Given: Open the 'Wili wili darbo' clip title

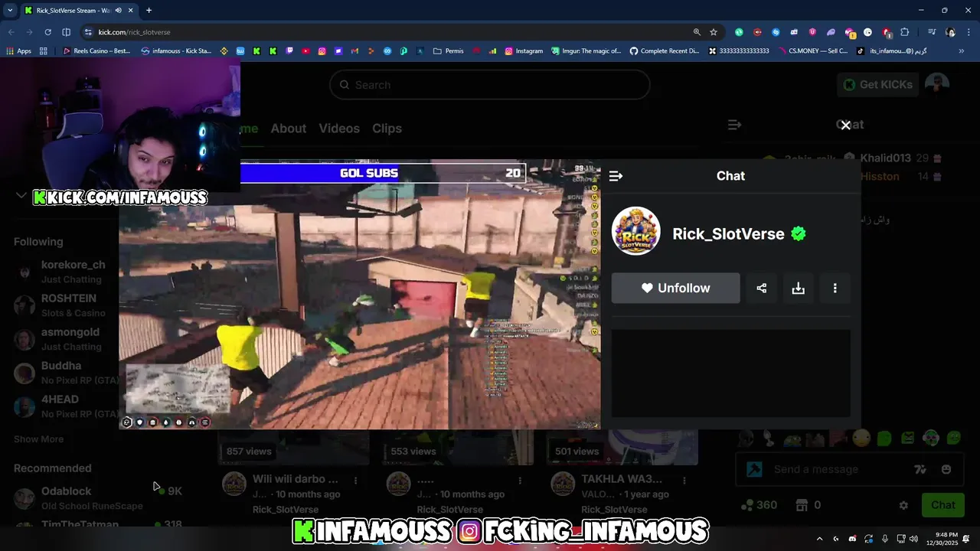Looking at the screenshot, I should pos(295,479).
